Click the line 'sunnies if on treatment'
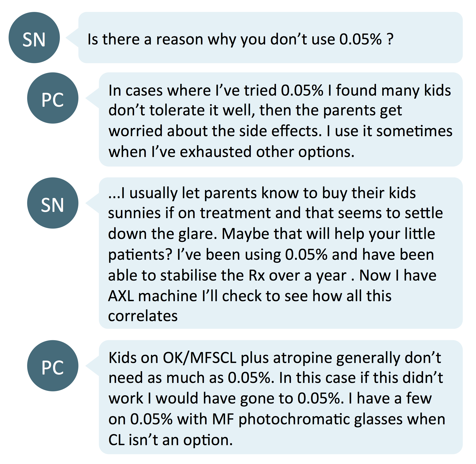 [189, 213]
